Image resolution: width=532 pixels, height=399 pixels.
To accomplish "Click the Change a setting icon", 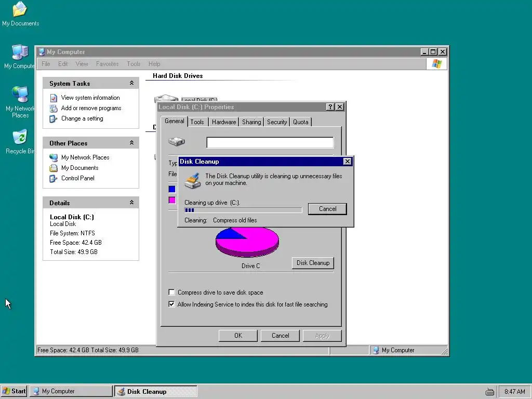I will tap(54, 119).
